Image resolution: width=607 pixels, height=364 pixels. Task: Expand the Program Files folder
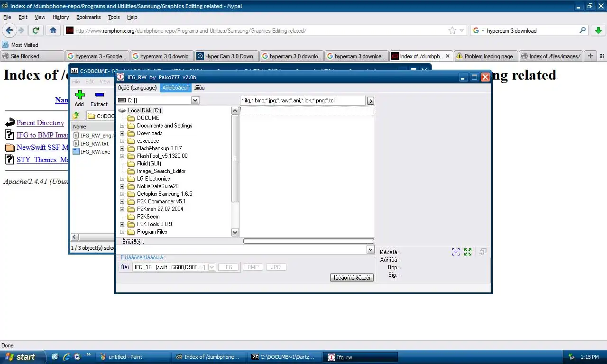[x=122, y=232]
